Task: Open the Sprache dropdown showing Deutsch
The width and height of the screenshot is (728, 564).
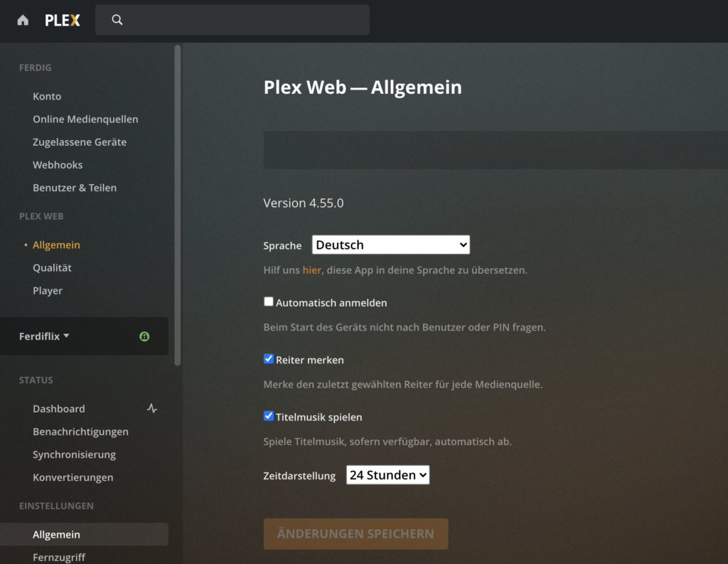Action: point(391,245)
